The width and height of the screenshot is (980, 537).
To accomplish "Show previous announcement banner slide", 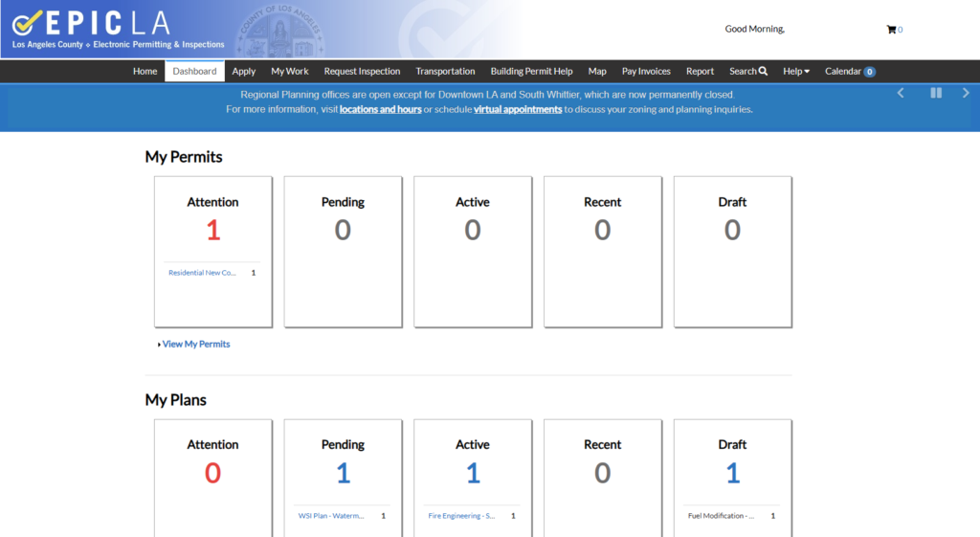I will tap(901, 93).
